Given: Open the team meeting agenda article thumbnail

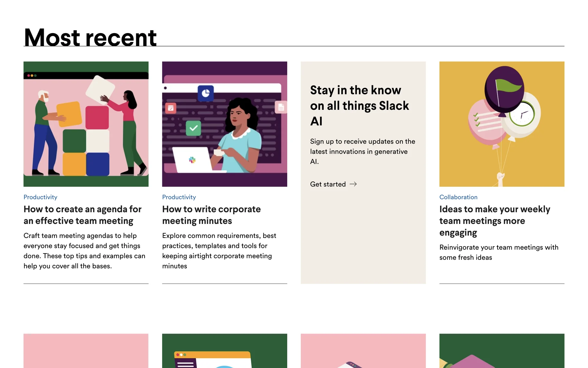Looking at the screenshot, I should 86,124.
